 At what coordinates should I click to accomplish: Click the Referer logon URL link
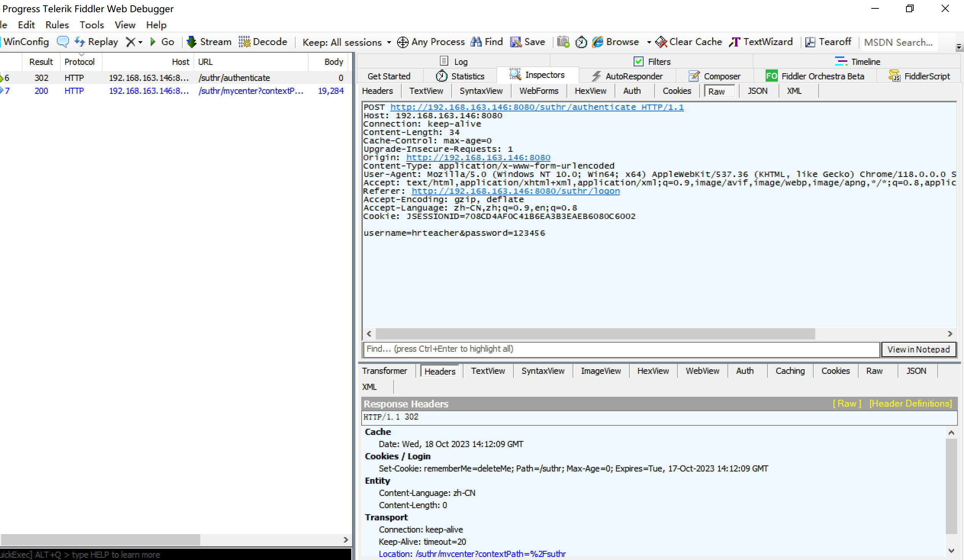tap(516, 191)
